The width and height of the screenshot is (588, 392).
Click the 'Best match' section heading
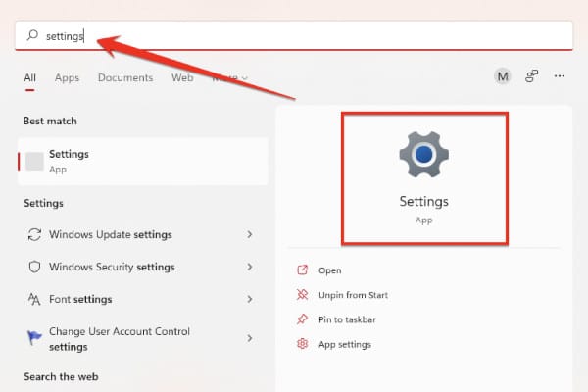tap(50, 121)
